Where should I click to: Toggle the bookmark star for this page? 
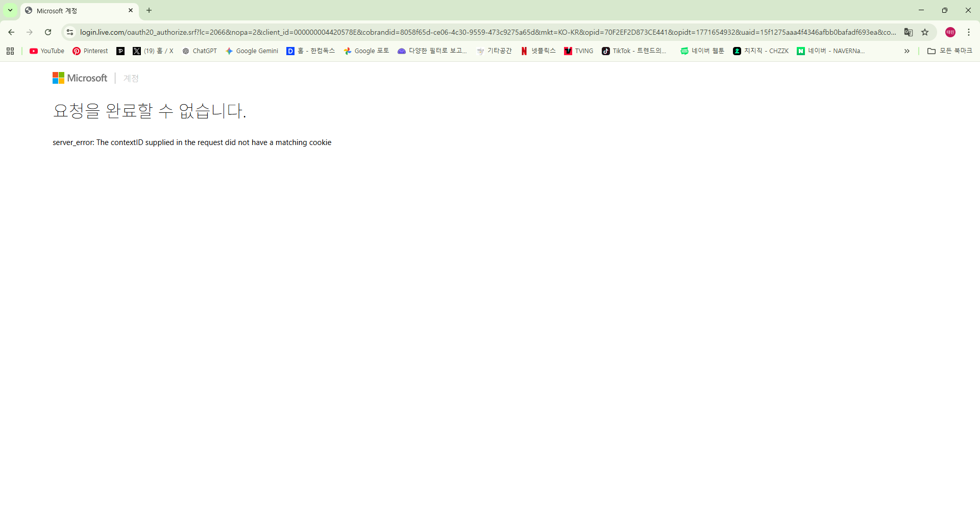pyautogui.click(x=925, y=32)
